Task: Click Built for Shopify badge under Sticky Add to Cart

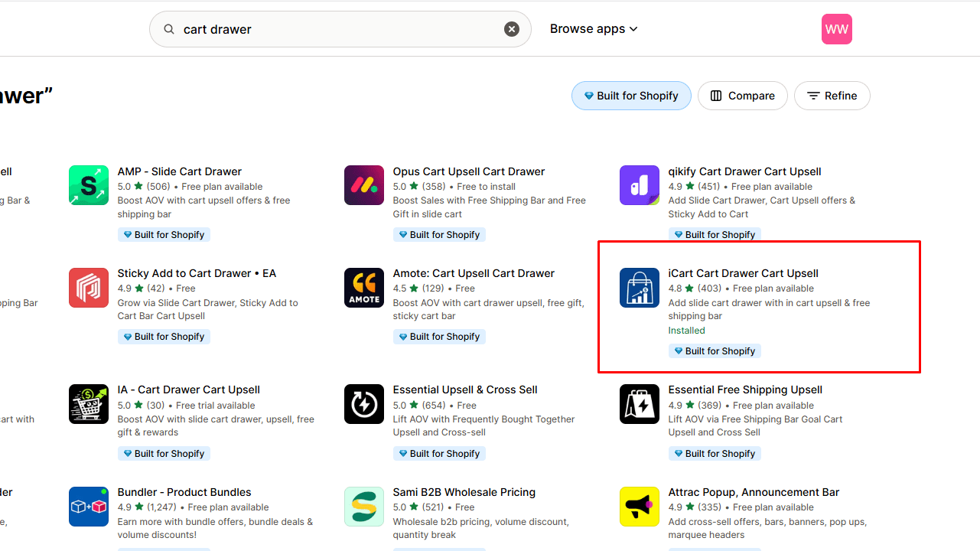Action: (x=164, y=337)
